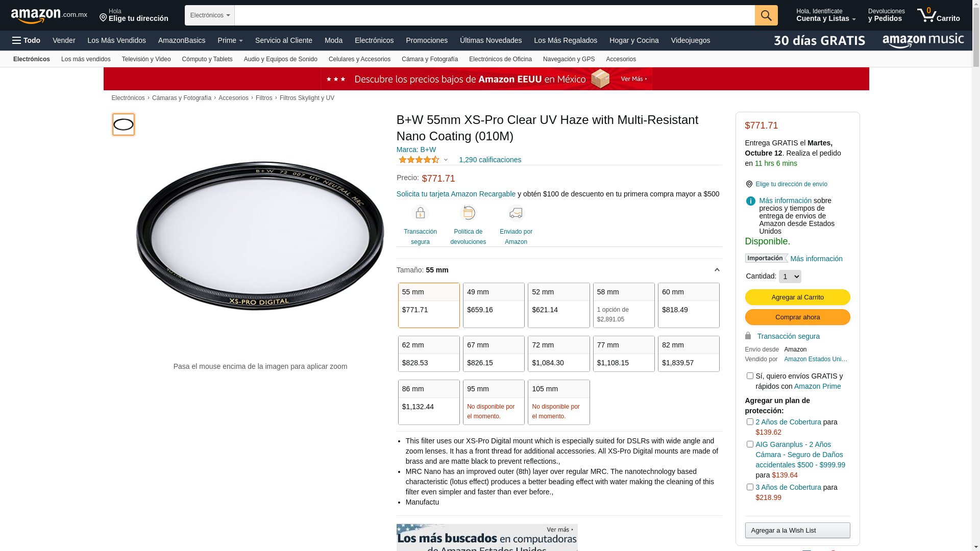
Task: Click the product filter thumbnail image
Action: pyautogui.click(x=124, y=124)
